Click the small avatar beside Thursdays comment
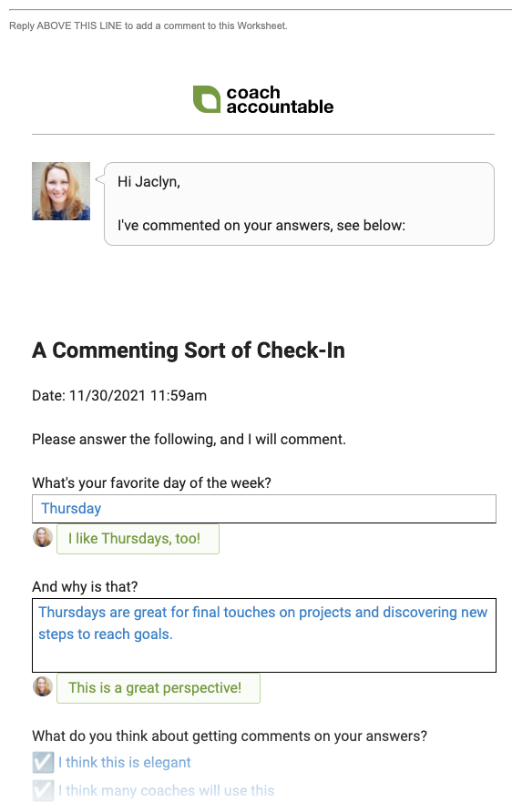 [x=43, y=537]
